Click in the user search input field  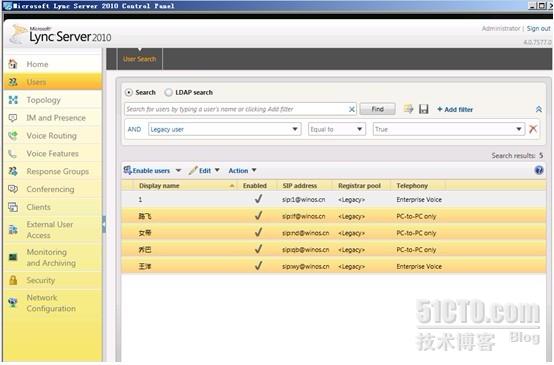pyautogui.click(x=235, y=109)
